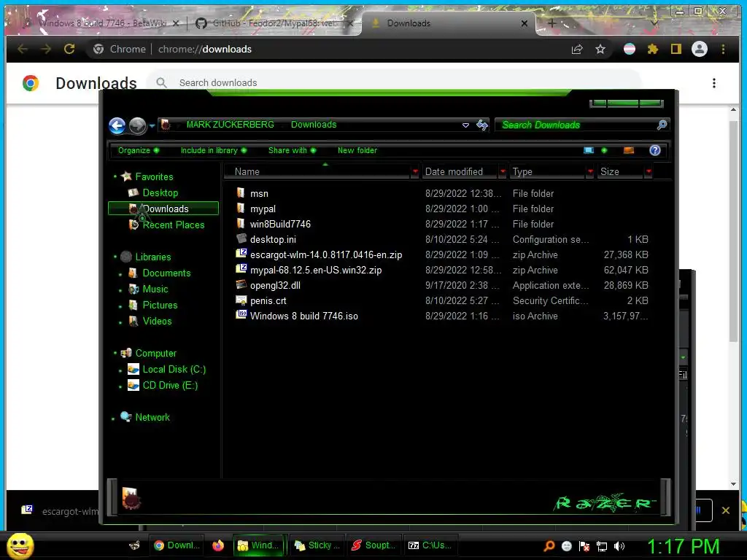Screen dimensions: 747x560
Task: Select Network in the navigation pane
Action: pyautogui.click(x=152, y=417)
